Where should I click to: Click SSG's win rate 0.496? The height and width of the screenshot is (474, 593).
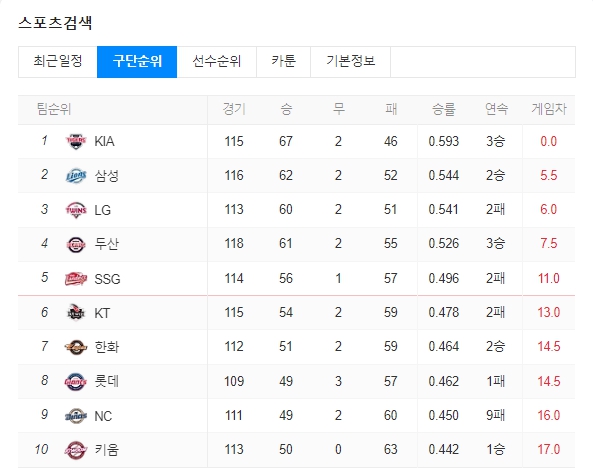[x=444, y=279]
